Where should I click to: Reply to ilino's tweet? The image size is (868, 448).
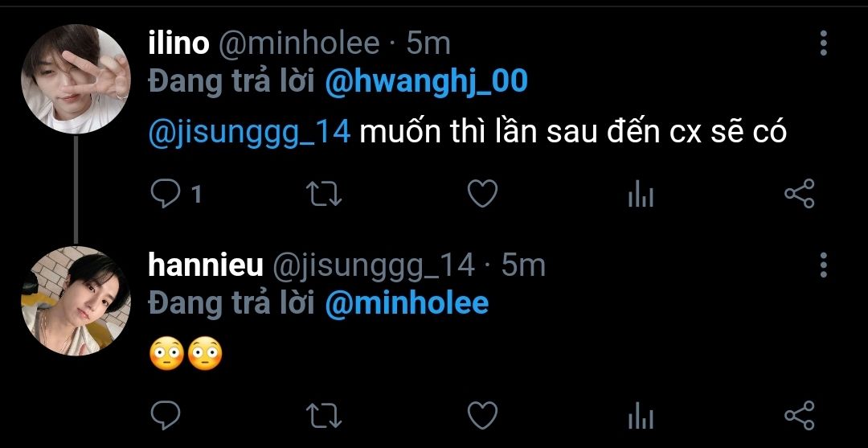coord(165,194)
